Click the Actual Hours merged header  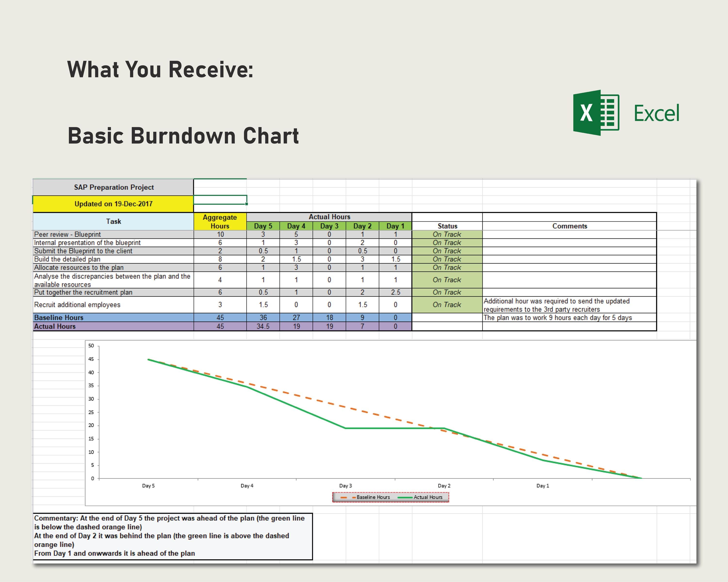click(x=329, y=217)
